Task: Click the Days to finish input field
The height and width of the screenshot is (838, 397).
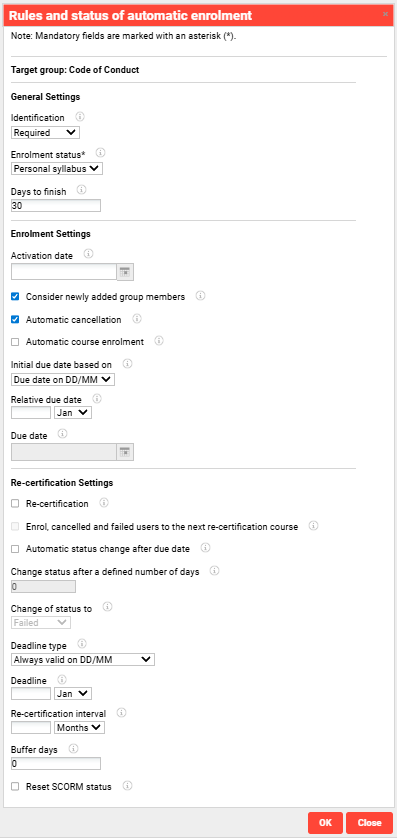Action: (56, 206)
